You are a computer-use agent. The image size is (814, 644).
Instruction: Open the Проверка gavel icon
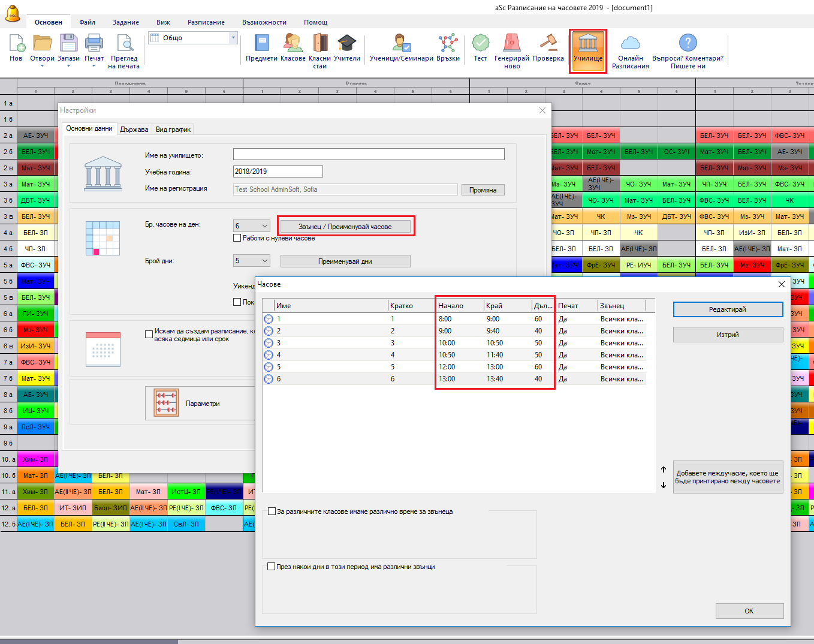[548, 48]
